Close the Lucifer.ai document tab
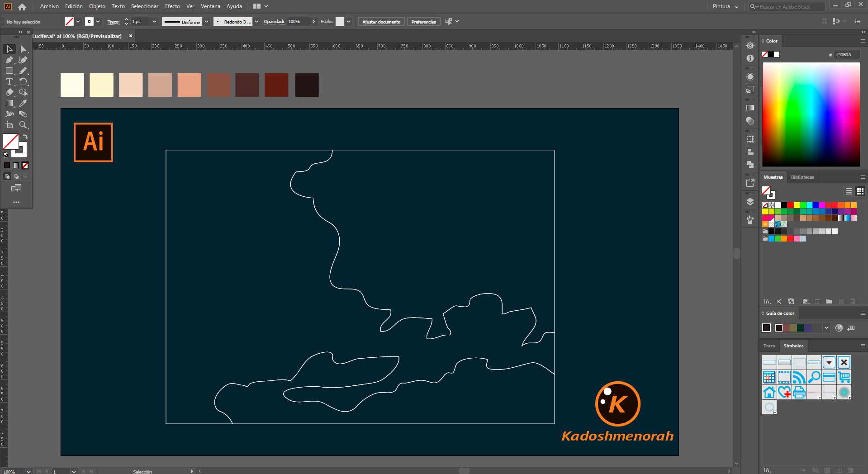This screenshot has height=474, width=868. (131, 36)
